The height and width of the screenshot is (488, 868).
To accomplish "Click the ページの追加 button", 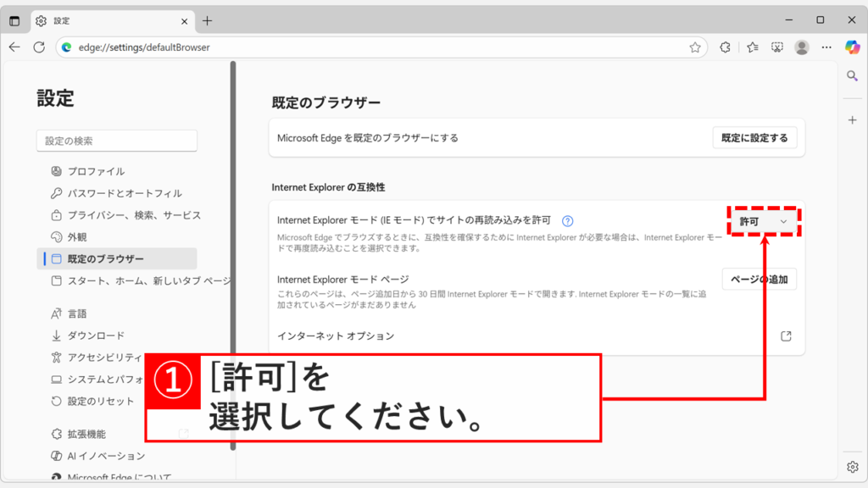I will point(759,279).
